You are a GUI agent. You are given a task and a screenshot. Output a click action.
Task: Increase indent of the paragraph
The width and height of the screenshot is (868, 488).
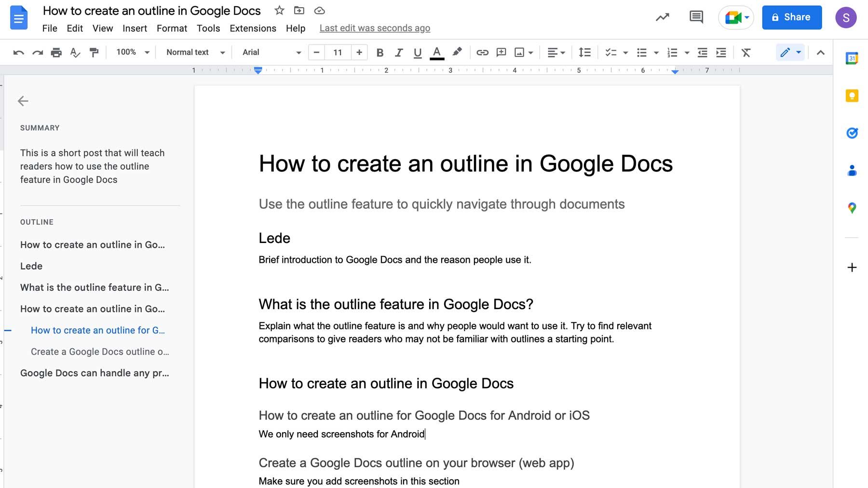tap(721, 53)
